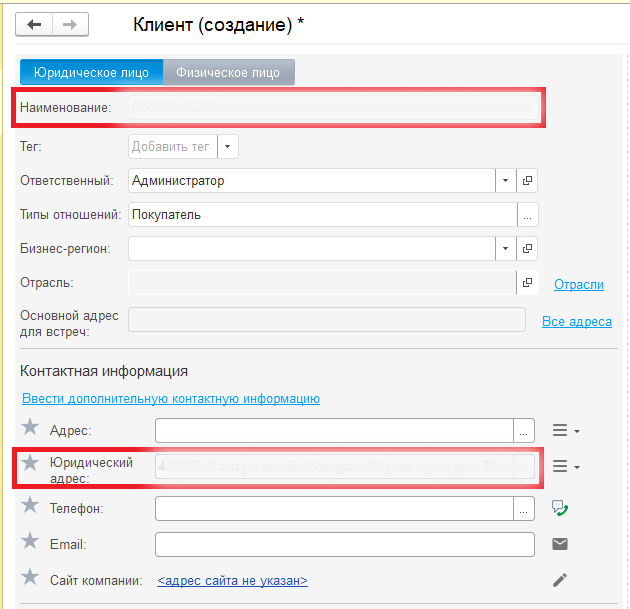Click the email envelope icon

coord(560,544)
